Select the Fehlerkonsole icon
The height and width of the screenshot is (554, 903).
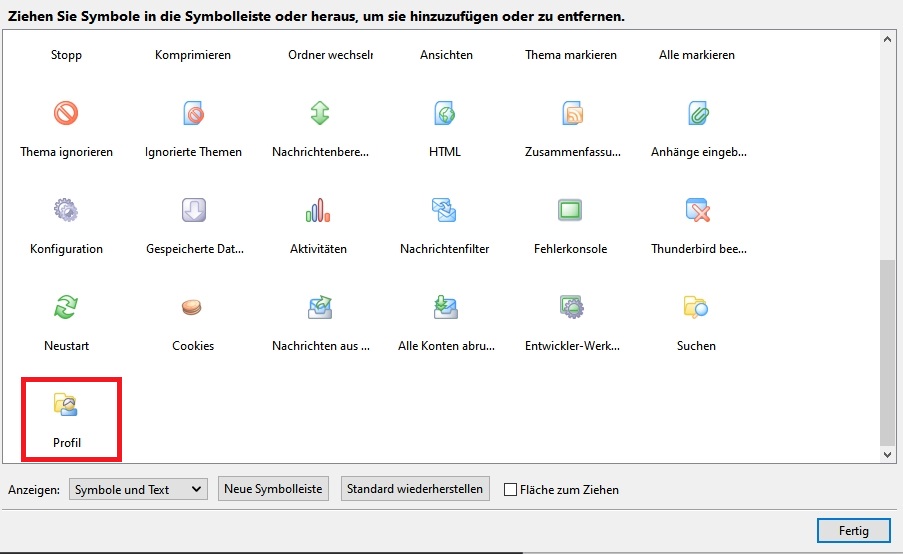click(570, 210)
